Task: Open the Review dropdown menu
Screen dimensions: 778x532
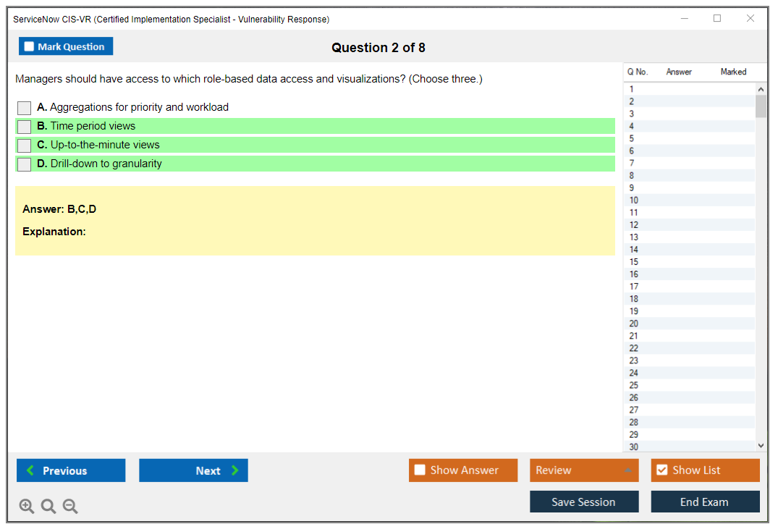Action: (583, 470)
